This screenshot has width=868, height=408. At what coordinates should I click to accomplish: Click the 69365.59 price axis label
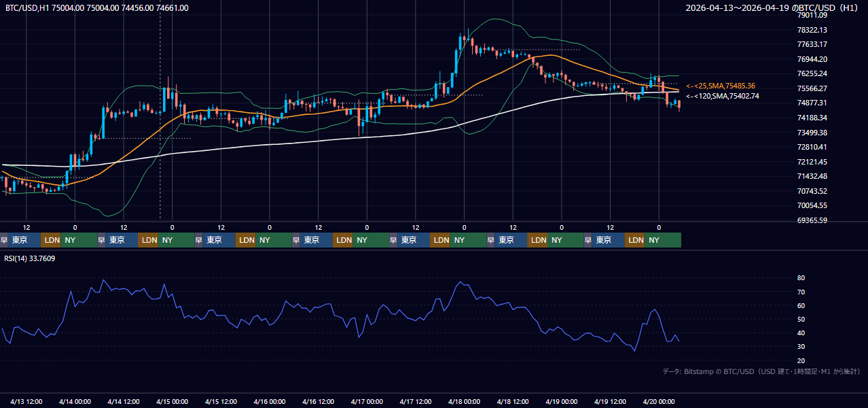[x=812, y=220]
